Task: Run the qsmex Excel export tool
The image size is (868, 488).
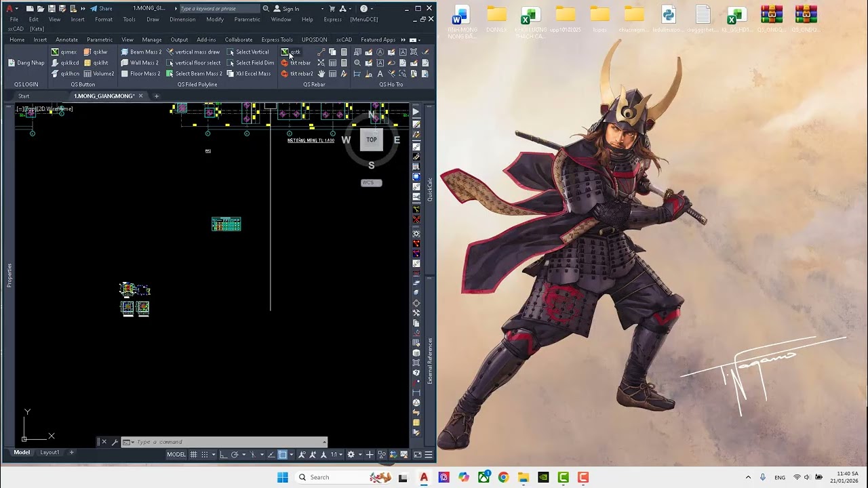Action: coord(64,52)
